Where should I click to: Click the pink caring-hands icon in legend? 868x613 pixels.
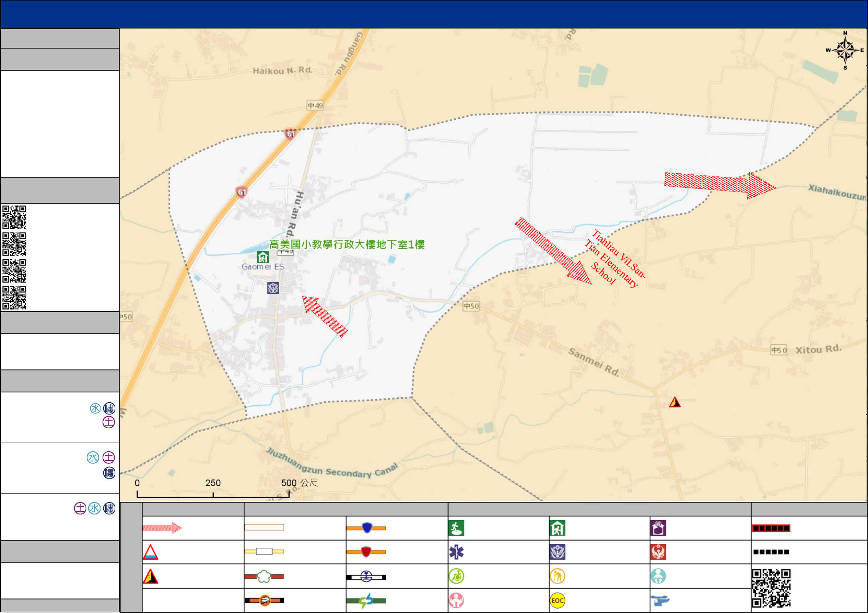(x=456, y=600)
